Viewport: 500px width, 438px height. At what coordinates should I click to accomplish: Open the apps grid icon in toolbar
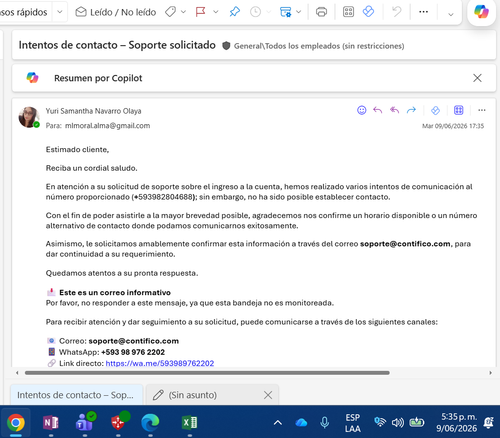(x=348, y=12)
